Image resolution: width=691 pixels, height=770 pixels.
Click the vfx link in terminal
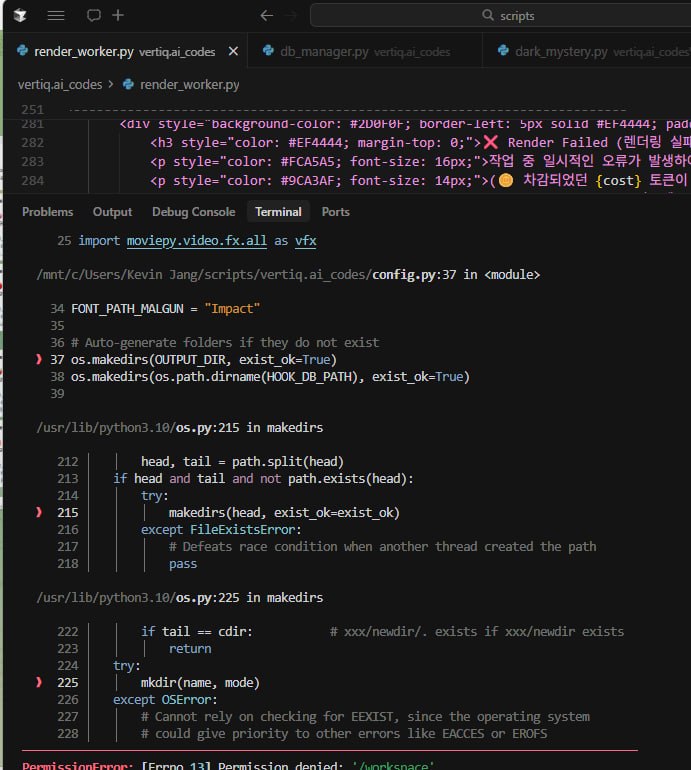click(305, 241)
